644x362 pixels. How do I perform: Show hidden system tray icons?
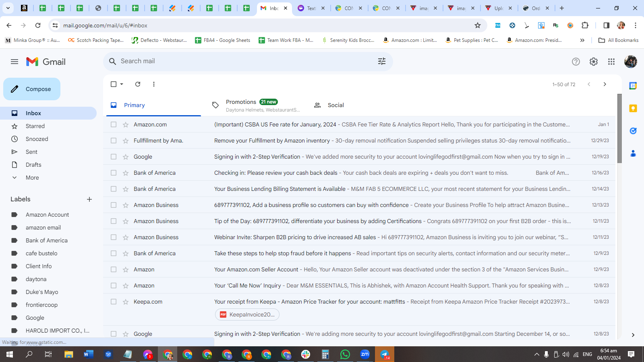[536, 354]
